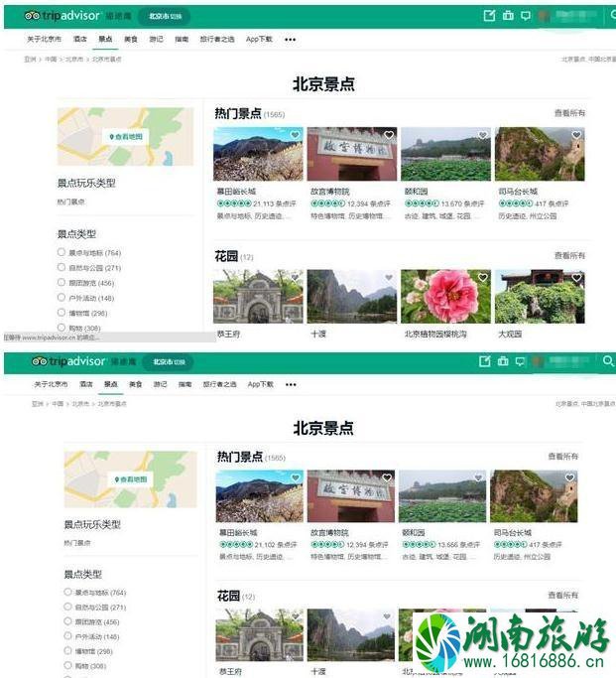This screenshot has height=678, width=616.
Task: Save 慕田峪长城 with heart icon in upper page
Action: point(295,135)
